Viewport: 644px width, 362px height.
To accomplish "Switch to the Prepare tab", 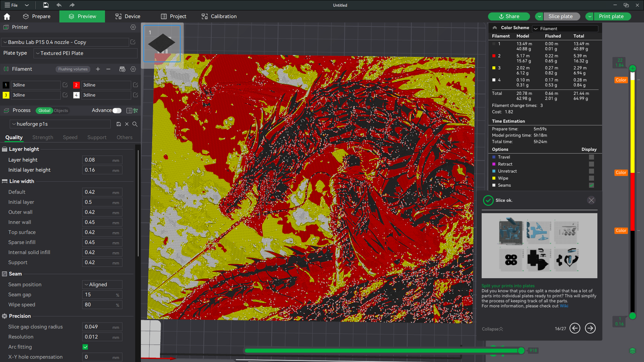I will coord(37,16).
